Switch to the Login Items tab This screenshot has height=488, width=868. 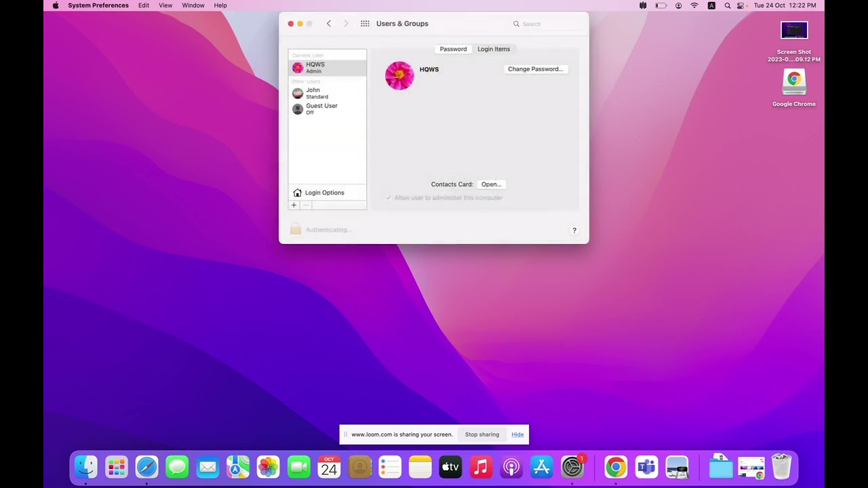click(x=494, y=49)
